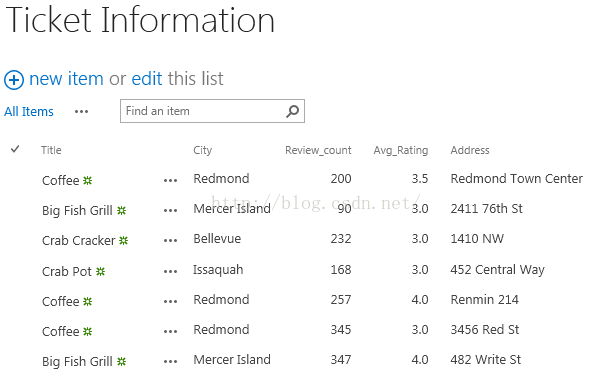The height and width of the screenshot is (384, 613).
Task: Open ellipsis menu for Coffee 257 row
Action: [170, 301]
